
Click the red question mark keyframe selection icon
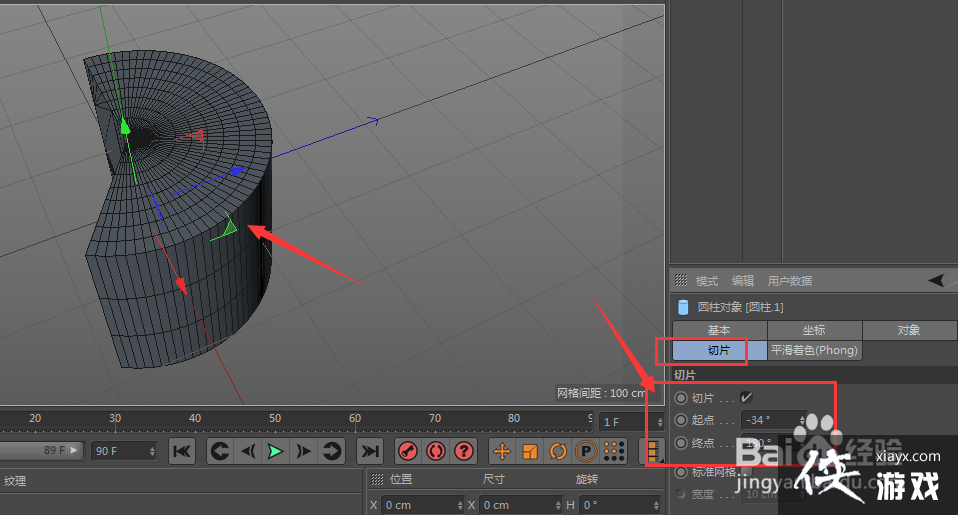[464, 451]
